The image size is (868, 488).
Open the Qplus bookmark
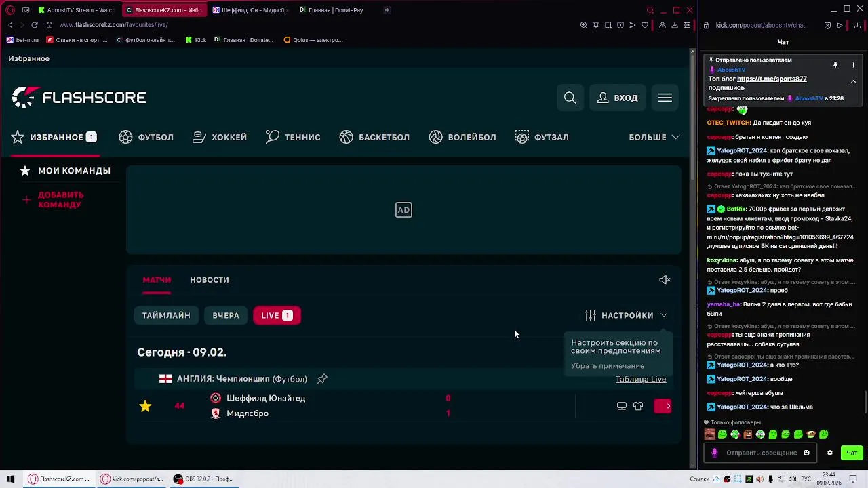tap(313, 40)
